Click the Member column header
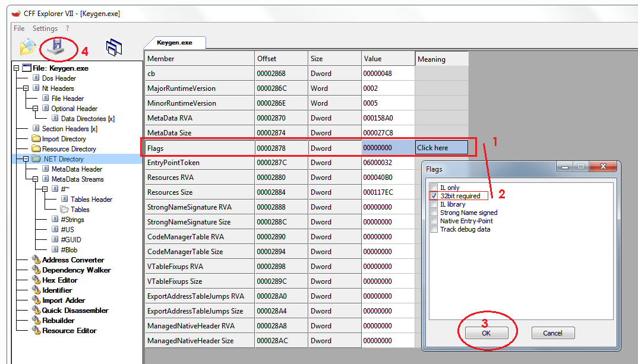The height and width of the screenshot is (364, 638). click(x=200, y=59)
